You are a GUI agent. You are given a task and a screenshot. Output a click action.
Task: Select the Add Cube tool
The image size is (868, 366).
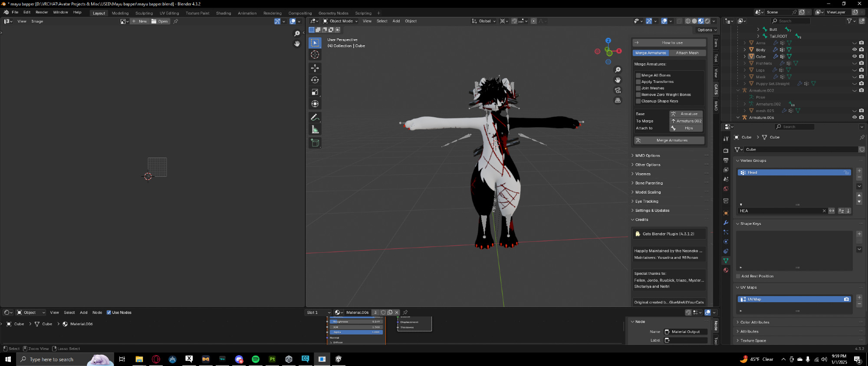coord(315,142)
